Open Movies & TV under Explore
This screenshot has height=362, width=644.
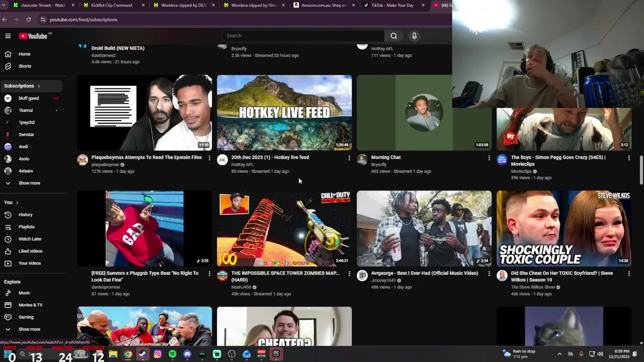[31, 305]
